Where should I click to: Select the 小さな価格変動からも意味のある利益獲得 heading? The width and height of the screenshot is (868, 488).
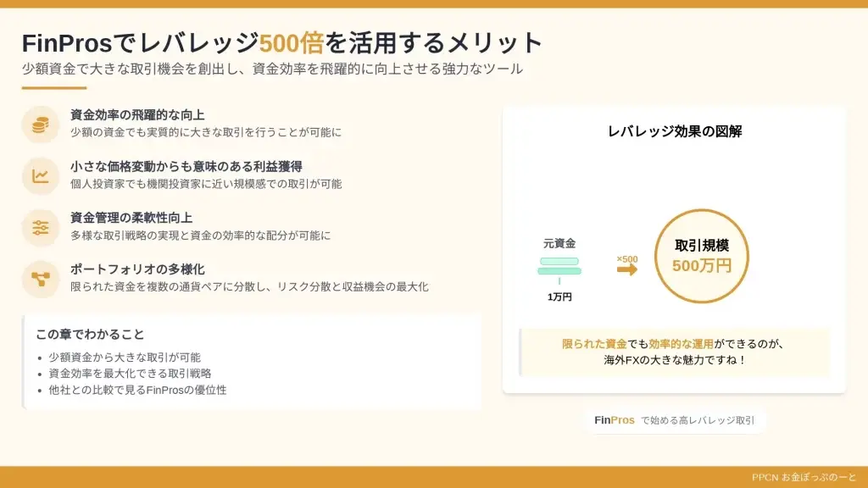186,167
